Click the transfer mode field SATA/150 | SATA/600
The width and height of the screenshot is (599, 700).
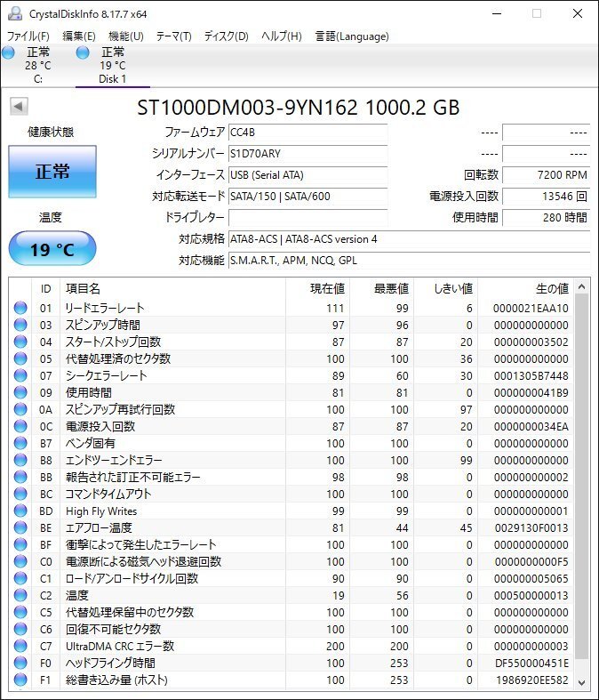307,197
